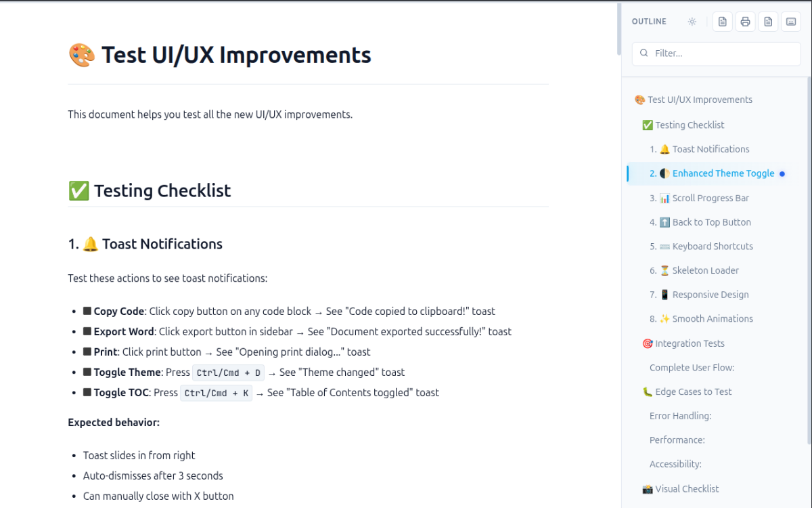Click the palette emoji beside the main title

[82, 54]
